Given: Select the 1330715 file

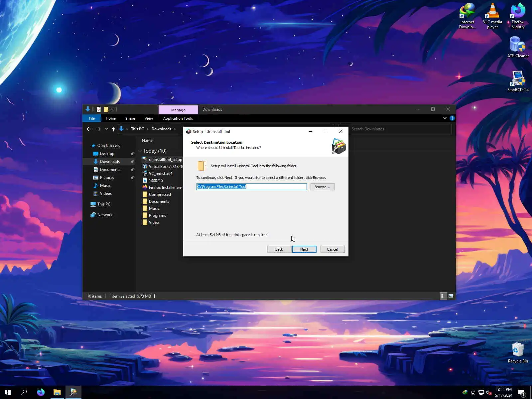Looking at the screenshot, I should (x=153, y=181).
